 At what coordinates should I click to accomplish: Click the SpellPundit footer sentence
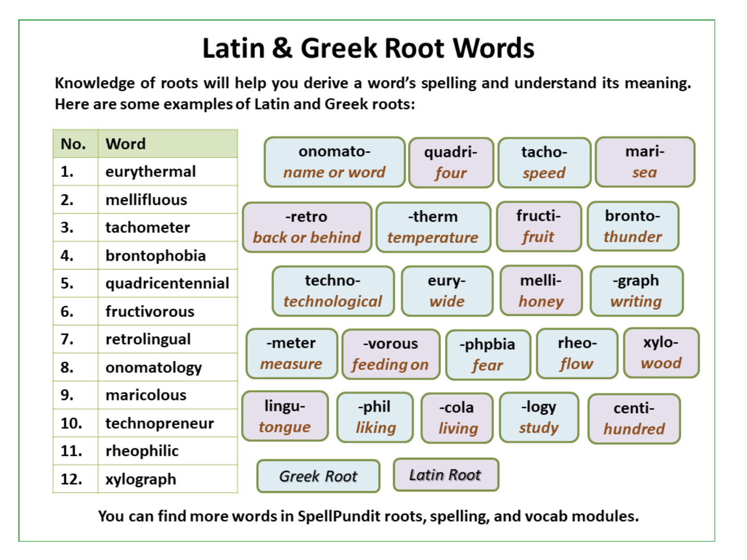click(x=368, y=516)
